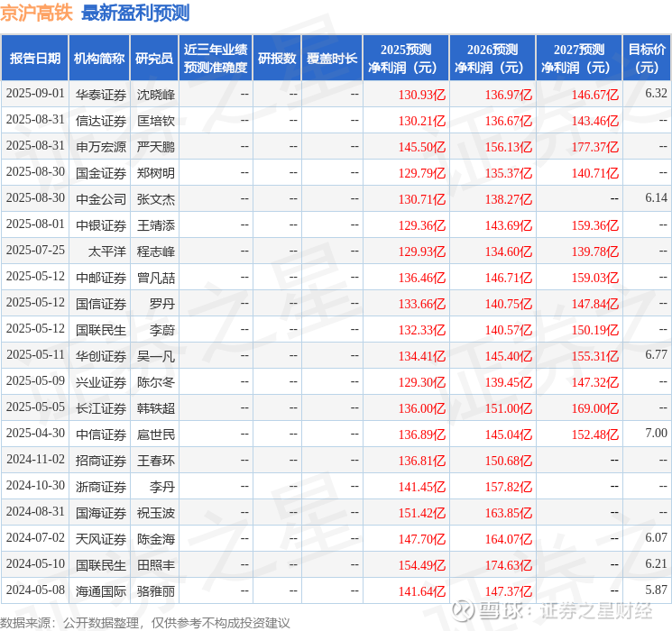Click target price 7.00
The image size is (672, 631).
click(656, 433)
